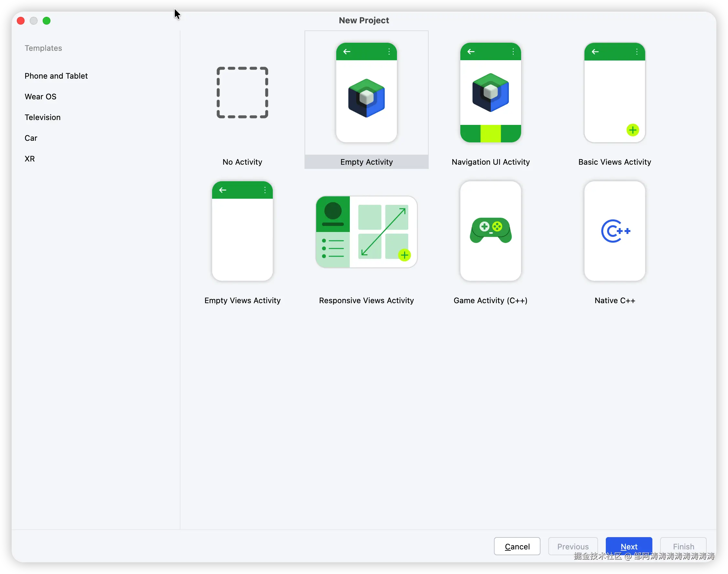Switch to XR templates
Screen dimensions: 728x574
pos(29,159)
